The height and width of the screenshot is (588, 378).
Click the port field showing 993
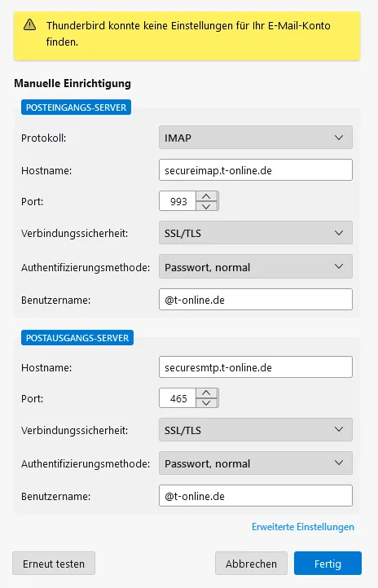(178, 201)
